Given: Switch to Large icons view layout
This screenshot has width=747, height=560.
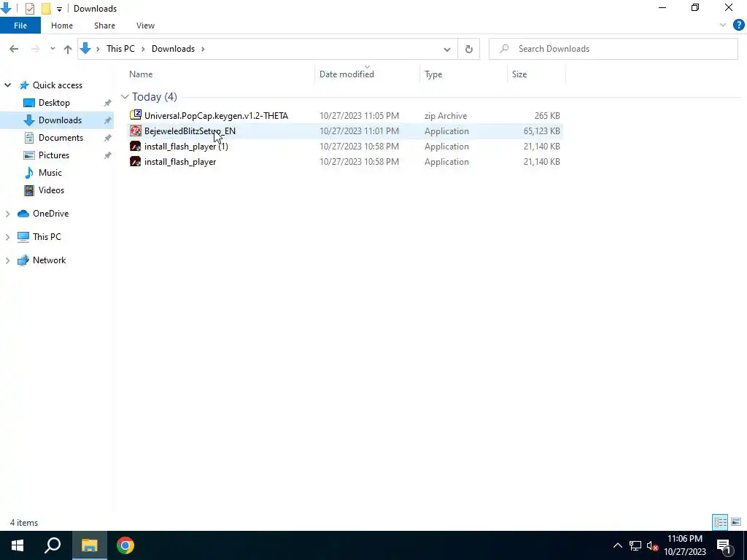Looking at the screenshot, I should coord(735,522).
